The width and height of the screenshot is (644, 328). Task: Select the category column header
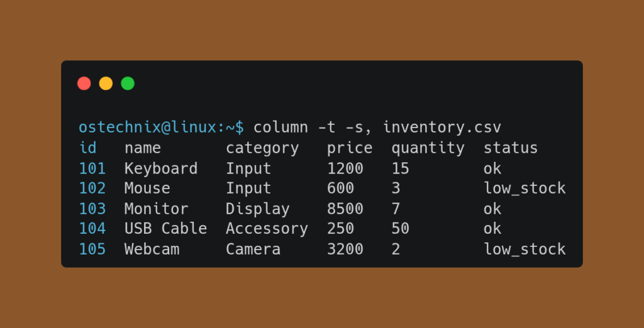262,148
